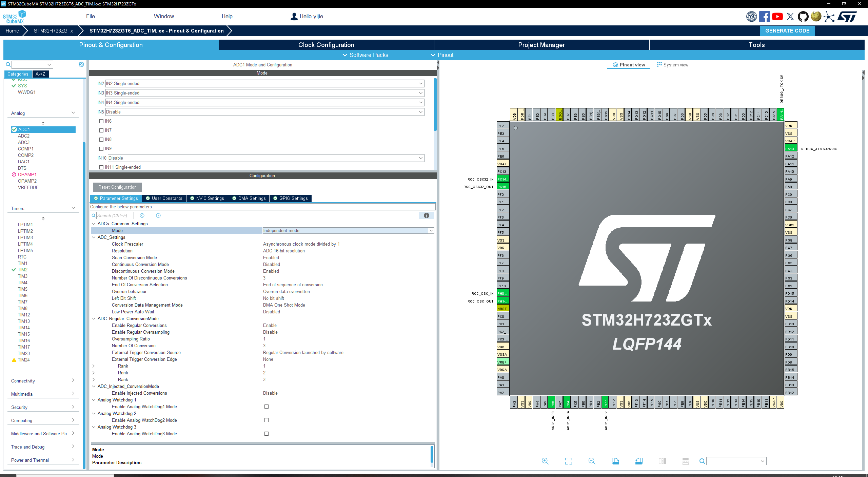
Task: Enable the IN8 checkbox
Action: tap(101, 140)
